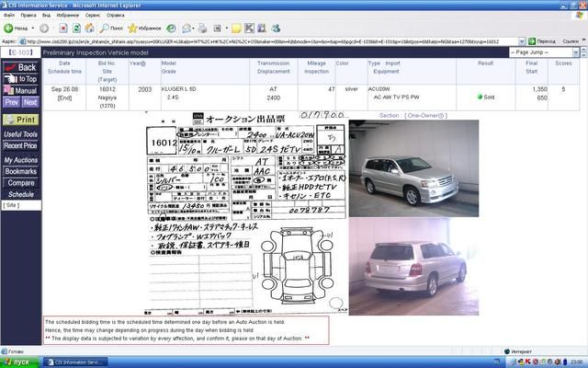Viewport: 588px width, 368px height.
Task: Click the Sep 26 08 date cell
Action: tap(64, 89)
